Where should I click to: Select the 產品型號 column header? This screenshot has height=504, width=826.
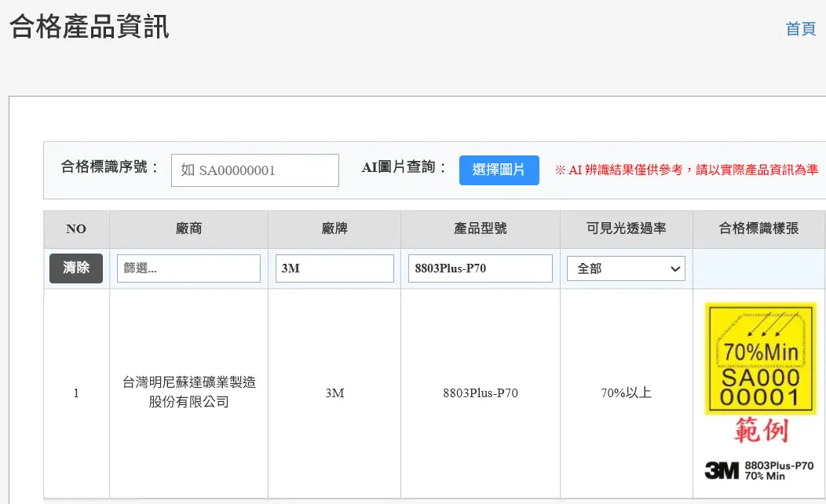[480, 229]
